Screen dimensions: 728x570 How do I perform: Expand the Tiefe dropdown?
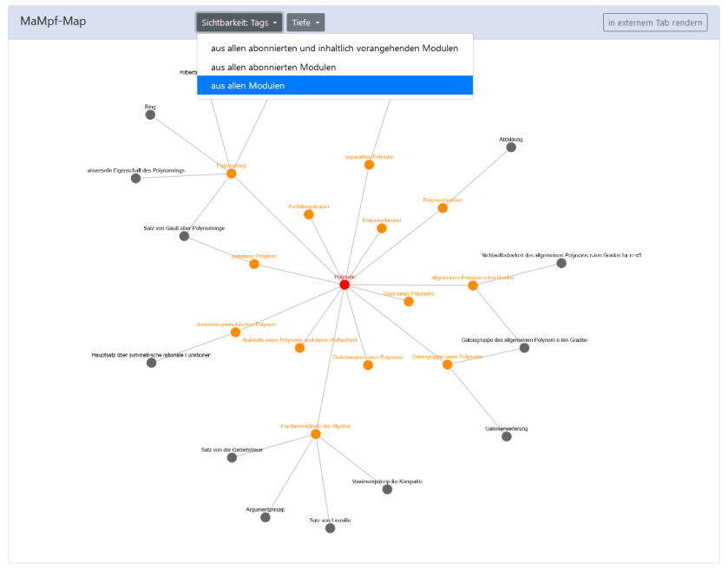[305, 23]
